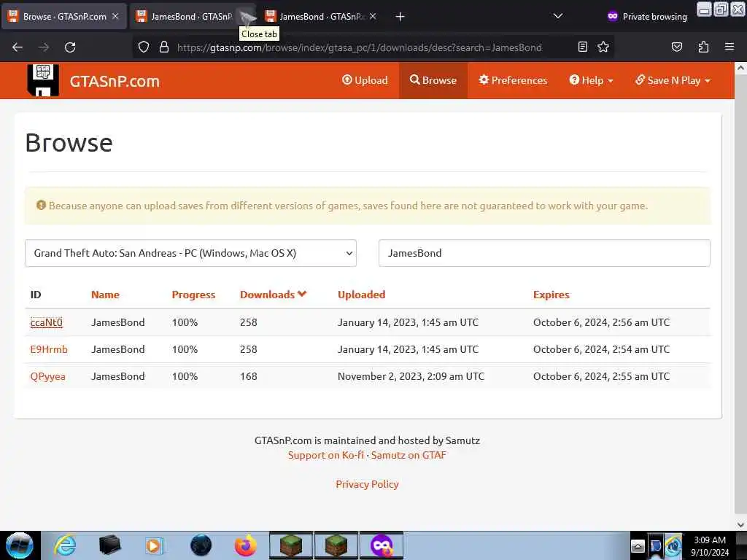Open the Upload page
Viewport: 747px width, 560px height.
[x=365, y=80]
